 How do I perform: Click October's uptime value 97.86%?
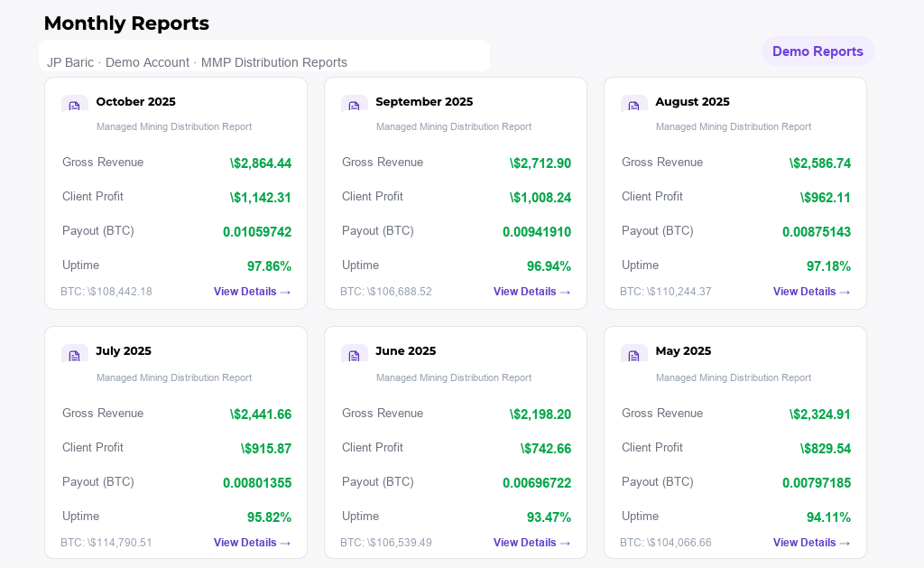pos(270,265)
